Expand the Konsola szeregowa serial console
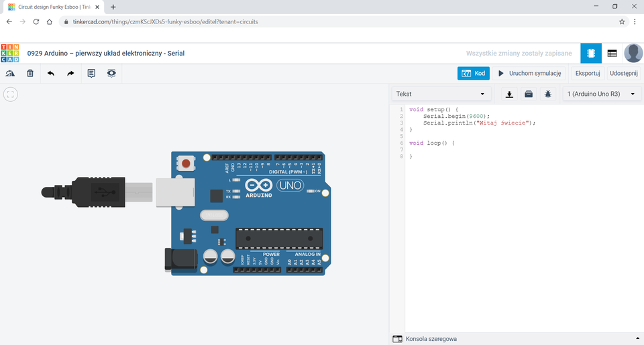Screen dimensions: 644x345 pos(431,339)
